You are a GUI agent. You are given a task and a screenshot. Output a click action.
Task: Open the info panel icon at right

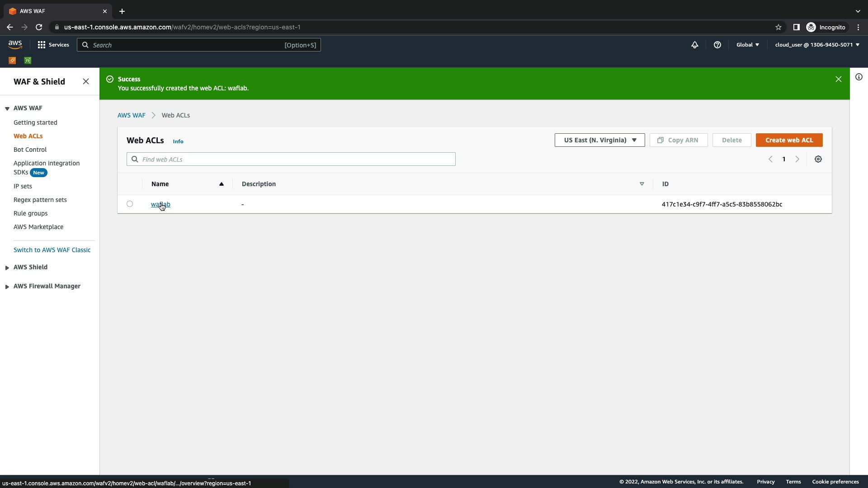click(859, 77)
